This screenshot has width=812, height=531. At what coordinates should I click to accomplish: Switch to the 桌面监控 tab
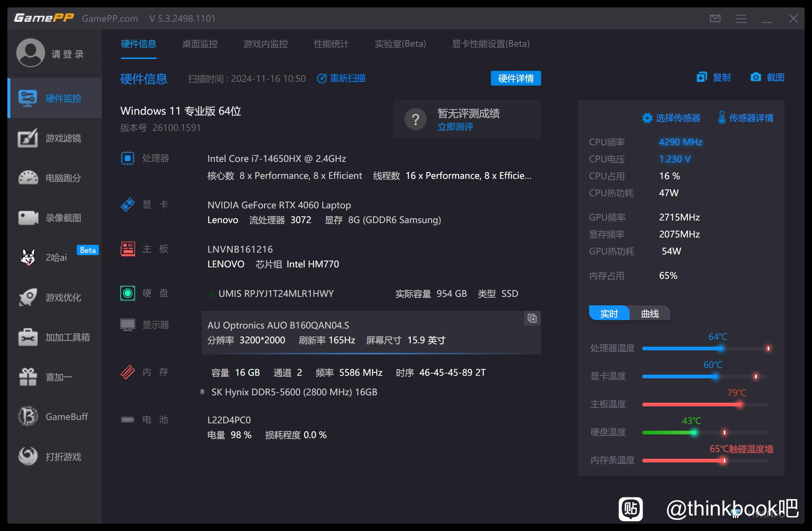200,44
